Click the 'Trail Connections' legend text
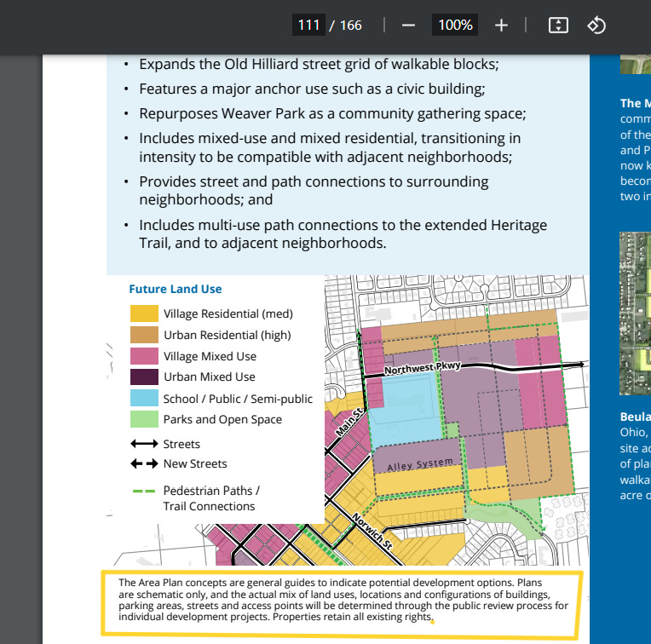Viewport: 651px width, 644px height. click(209, 506)
